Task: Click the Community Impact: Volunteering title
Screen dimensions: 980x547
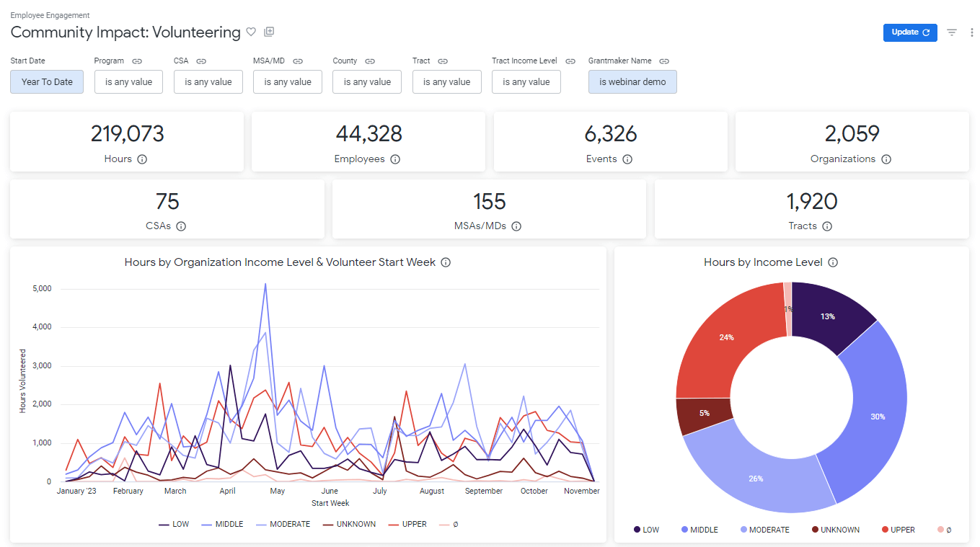Action: (125, 32)
